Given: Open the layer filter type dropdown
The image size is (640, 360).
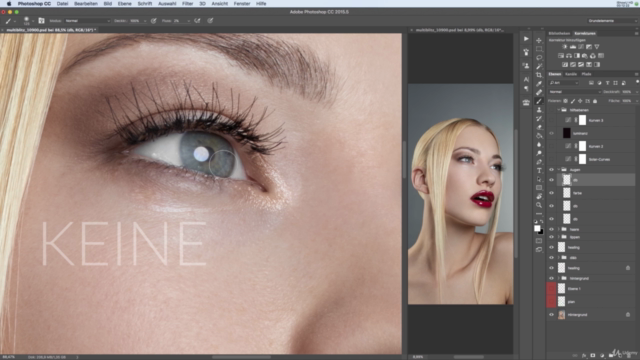Looking at the screenshot, I should click(x=564, y=83).
